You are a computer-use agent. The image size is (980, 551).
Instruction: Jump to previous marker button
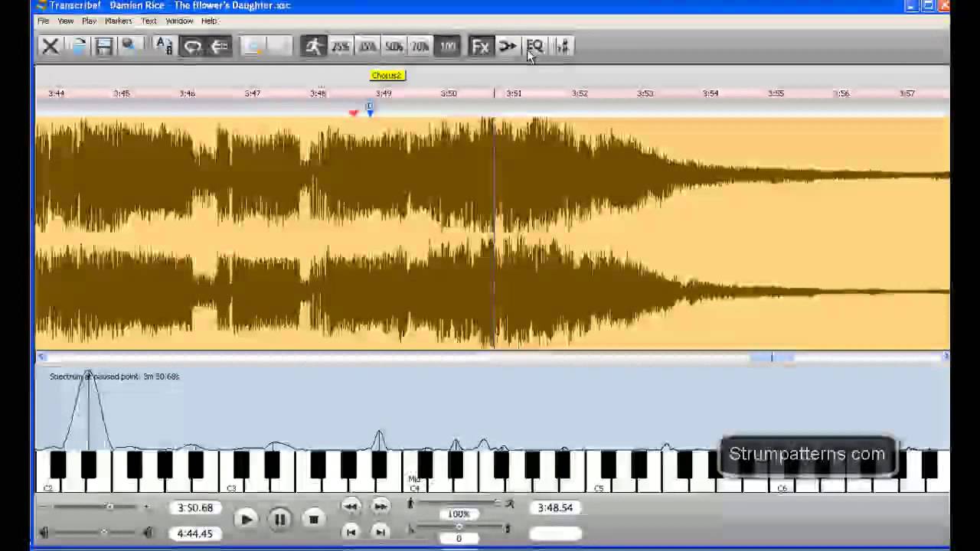coord(351,532)
